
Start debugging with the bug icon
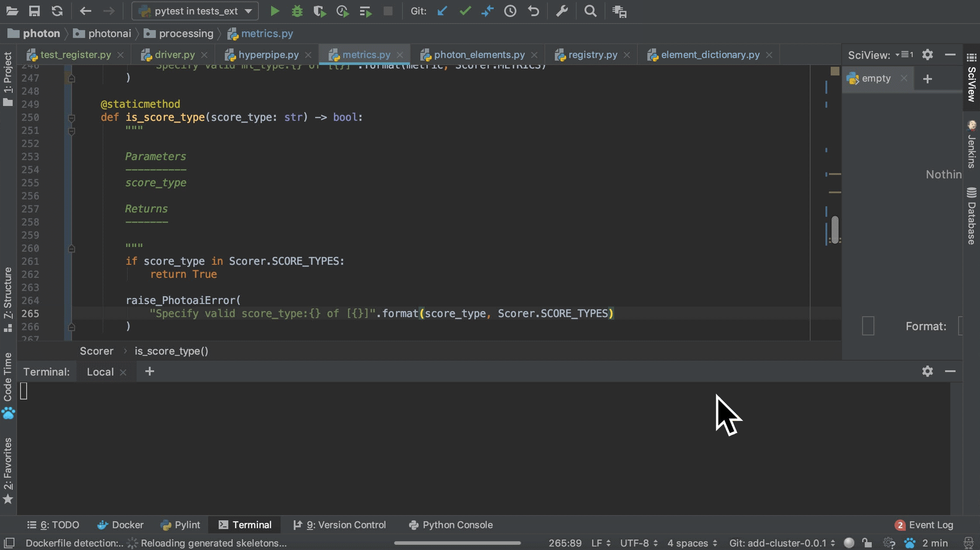click(297, 11)
